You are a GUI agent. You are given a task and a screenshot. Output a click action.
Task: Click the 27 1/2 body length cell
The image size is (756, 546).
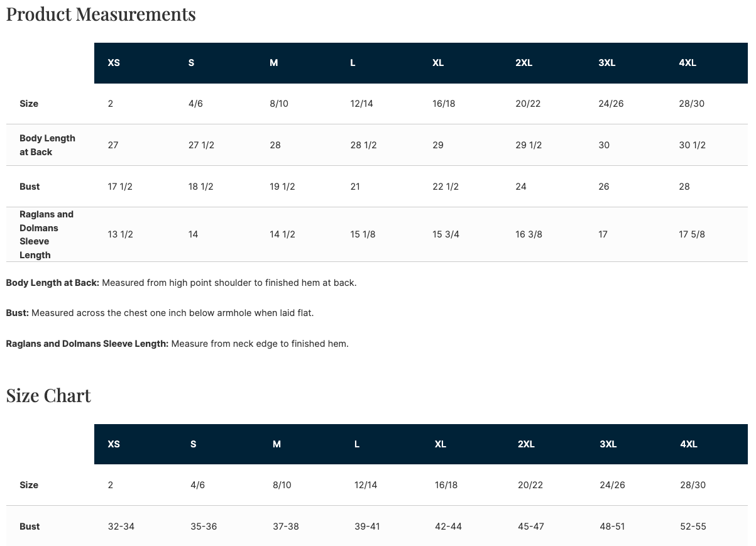[201, 145]
